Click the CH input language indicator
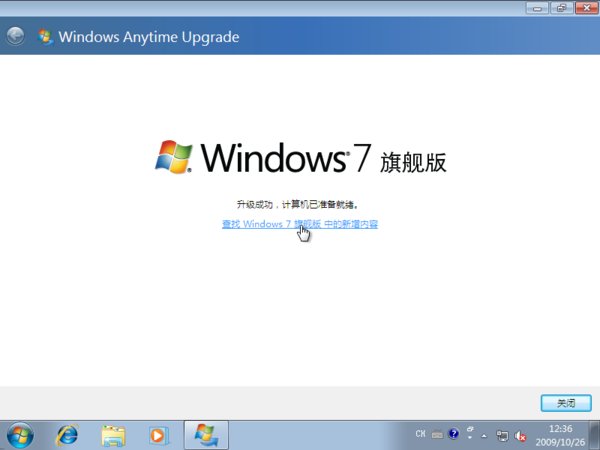This screenshot has height=450, width=600. tap(420, 434)
